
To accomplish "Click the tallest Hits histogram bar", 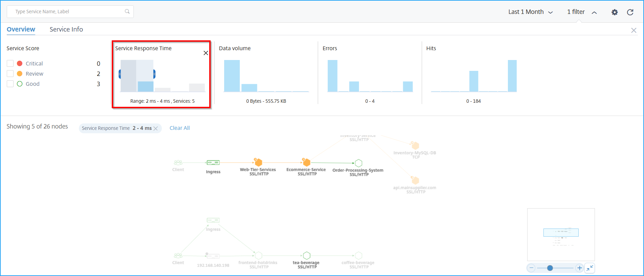I will 512,76.
